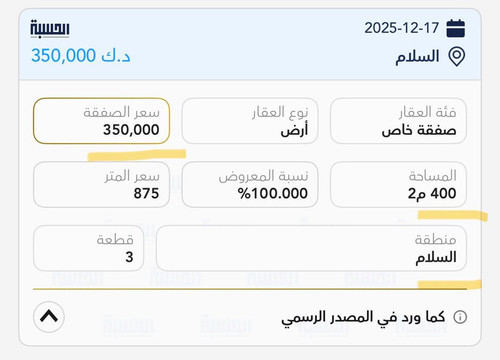Open the فئة العقار صفقة خاص card
Image resolution: width=500 pixels, height=360 pixels.
pos(398,121)
